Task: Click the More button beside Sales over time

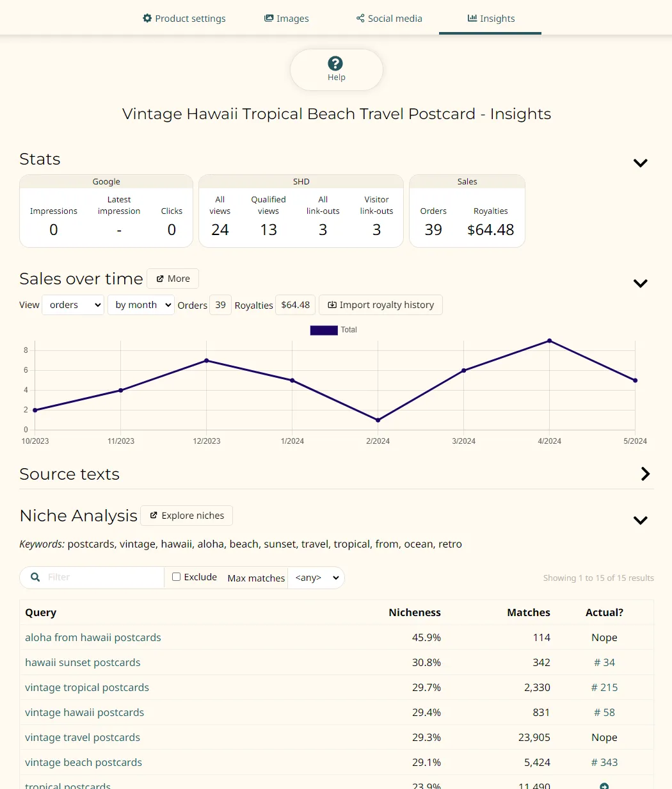Action: 173,279
